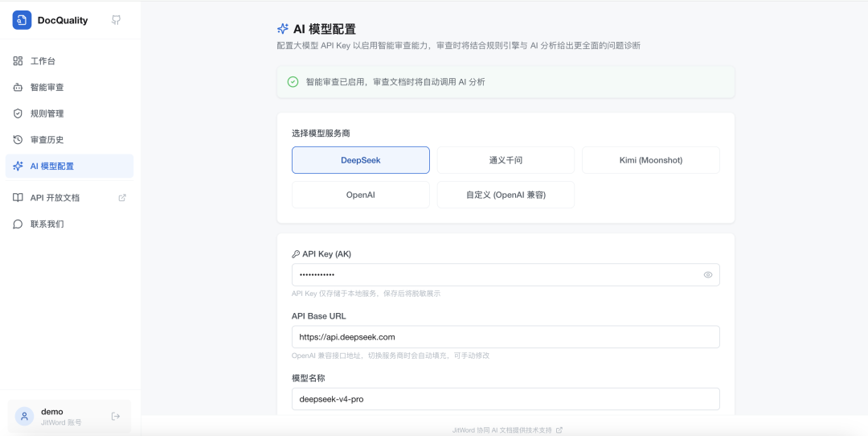Viewport: 868px width, 436px height.
Task: Click hint text 'API Key 仅存储于本地服务'
Action: point(366,294)
